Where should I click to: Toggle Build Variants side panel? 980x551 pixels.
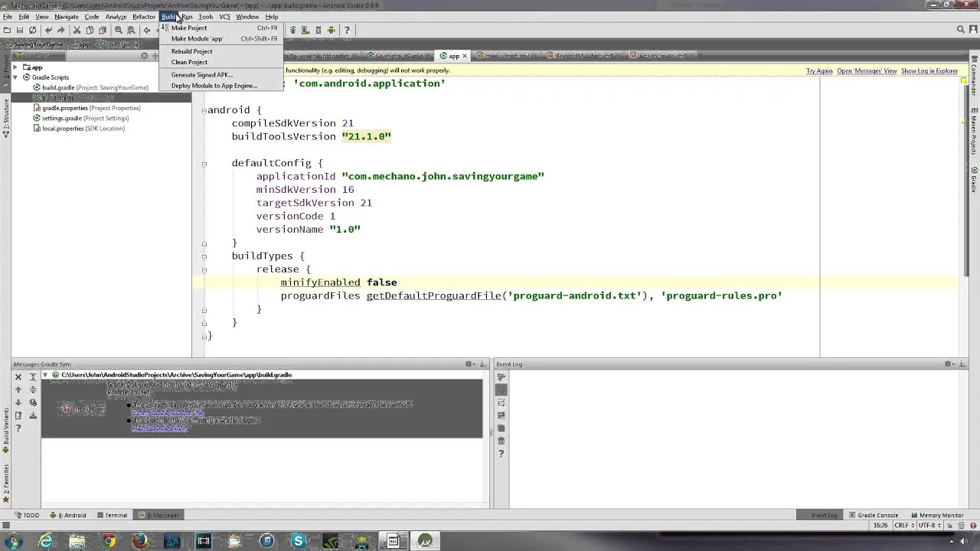coord(5,431)
